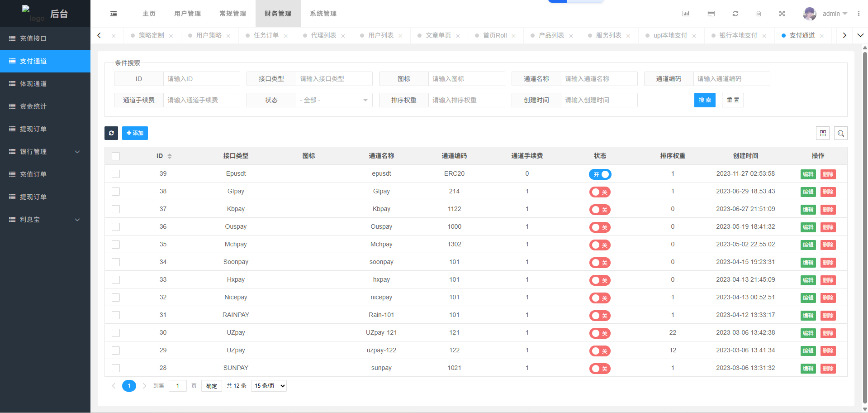This screenshot has height=413, width=868.
Task: Turn off the Epusdt channel status switch
Action: [600, 174]
